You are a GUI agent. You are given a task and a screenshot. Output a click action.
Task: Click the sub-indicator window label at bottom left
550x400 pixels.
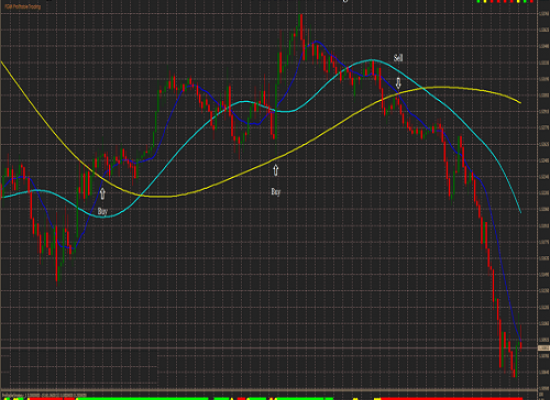(44, 395)
